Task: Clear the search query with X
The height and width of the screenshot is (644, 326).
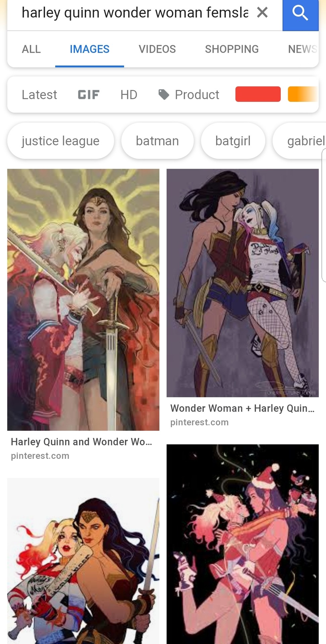Action: tap(262, 12)
